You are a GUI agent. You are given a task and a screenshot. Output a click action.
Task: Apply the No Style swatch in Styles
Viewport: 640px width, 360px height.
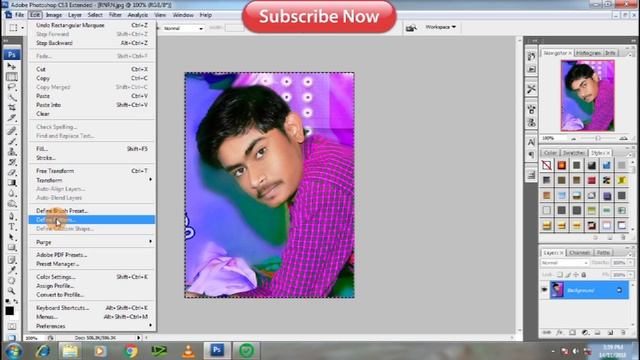click(547, 165)
